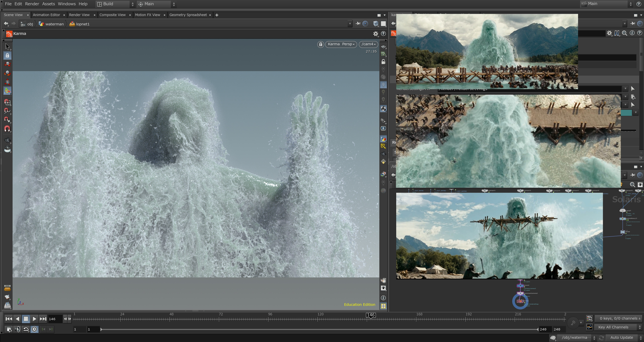
Task: Go back with path navigation arrow
Action: pos(6,24)
